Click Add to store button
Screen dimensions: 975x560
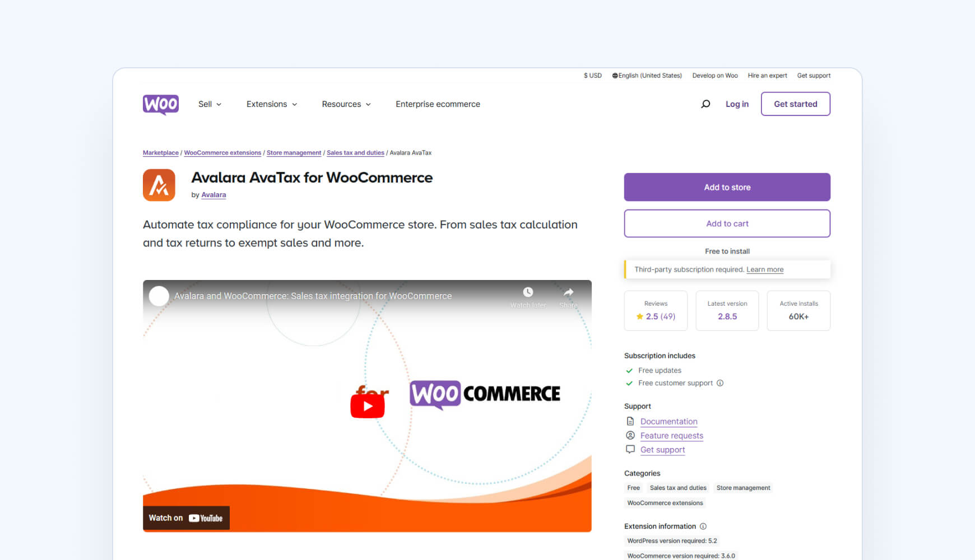point(727,187)
